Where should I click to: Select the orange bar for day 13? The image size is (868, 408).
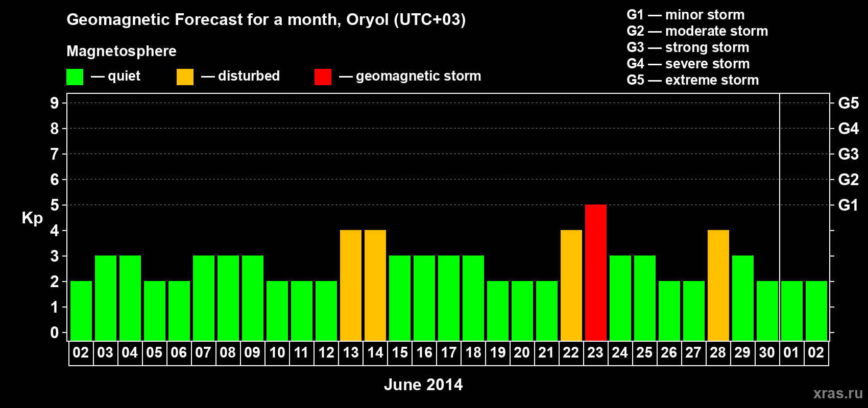351,285
